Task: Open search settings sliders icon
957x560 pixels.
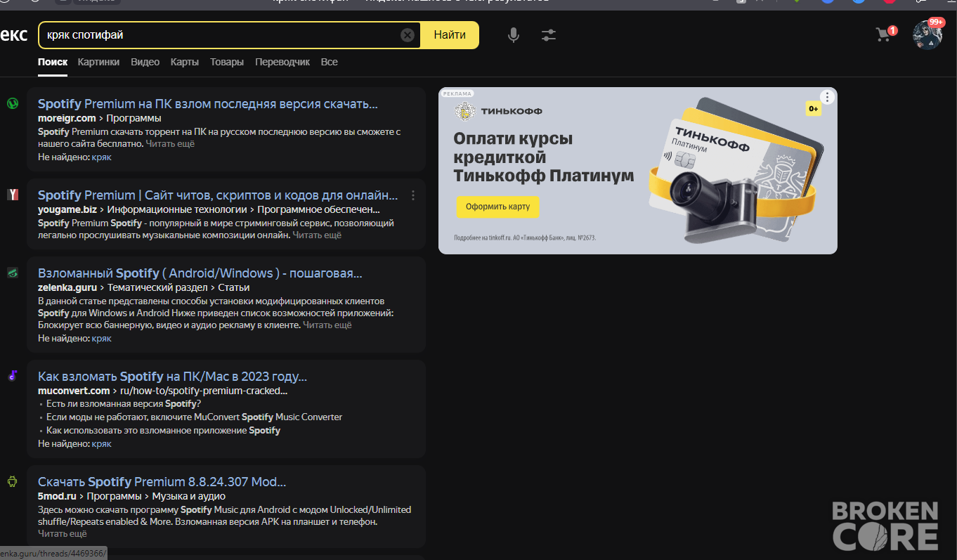Action: [549, 34]
